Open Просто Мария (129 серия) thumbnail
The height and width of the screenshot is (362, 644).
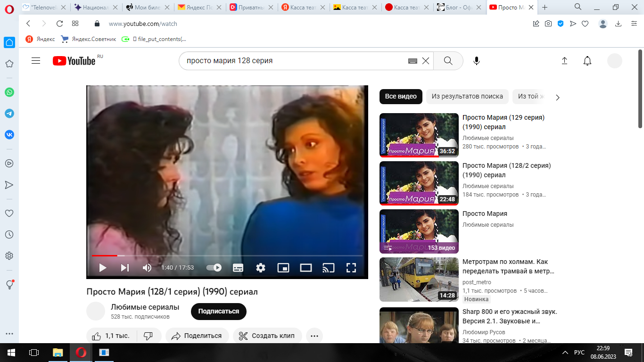(x=419, y=135)
